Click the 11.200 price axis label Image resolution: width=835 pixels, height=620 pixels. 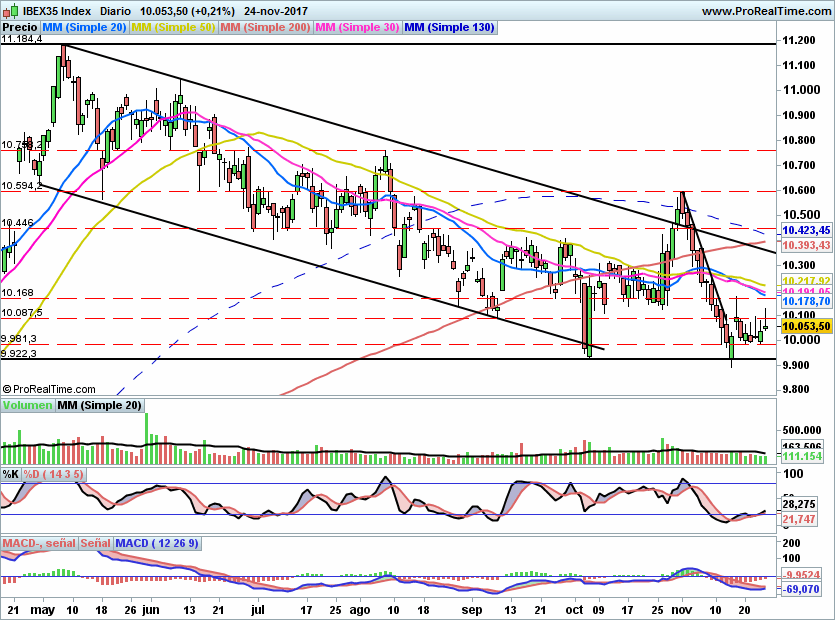[x=799, y=40]
